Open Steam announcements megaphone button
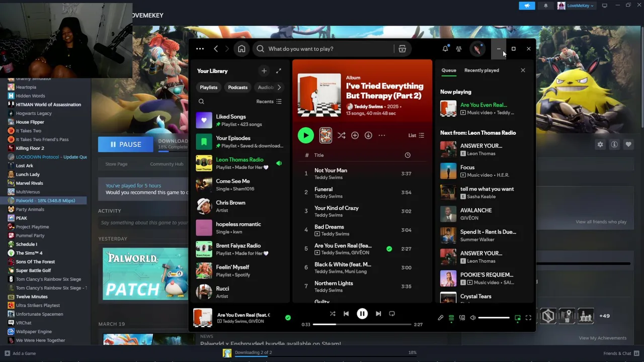Image resolution: width=644 pixels, height=362 pixels. coord(527,6)
